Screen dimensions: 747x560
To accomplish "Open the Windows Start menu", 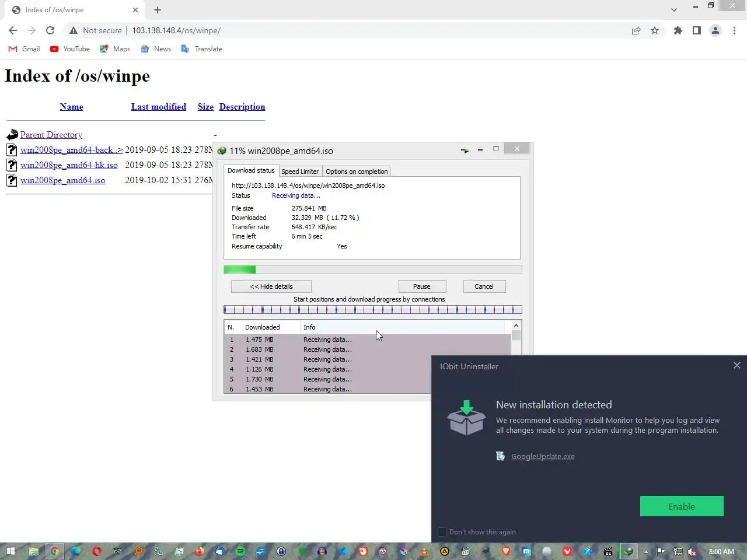I will tap(11, 551).
